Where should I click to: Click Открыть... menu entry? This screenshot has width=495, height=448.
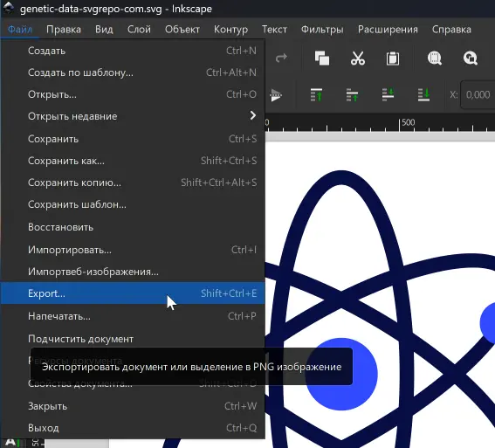click(x=133, y=94)
